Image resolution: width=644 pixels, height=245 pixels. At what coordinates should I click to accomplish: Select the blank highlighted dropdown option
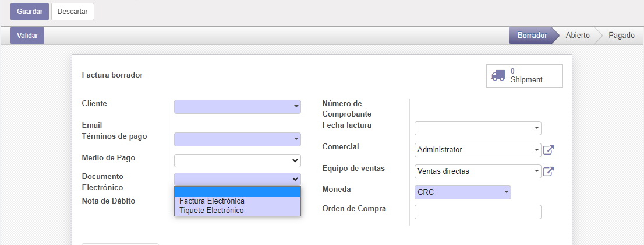tap(238, 192)
